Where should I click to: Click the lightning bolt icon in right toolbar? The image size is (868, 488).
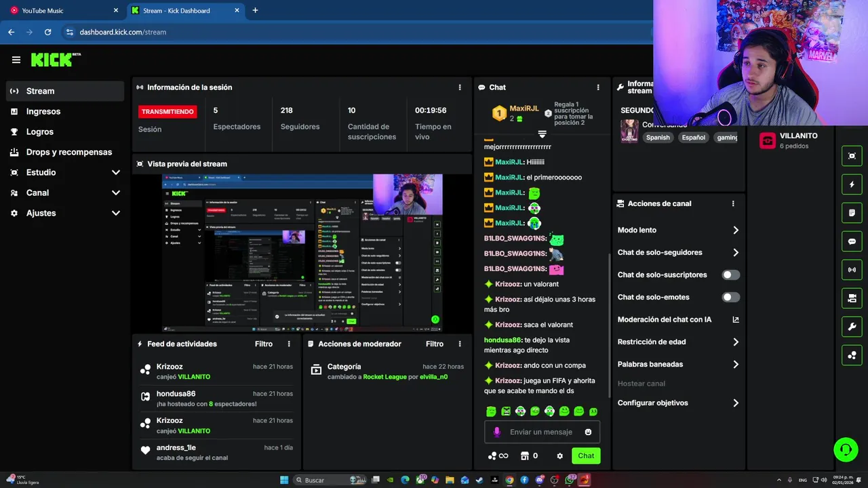click(852, 184)
